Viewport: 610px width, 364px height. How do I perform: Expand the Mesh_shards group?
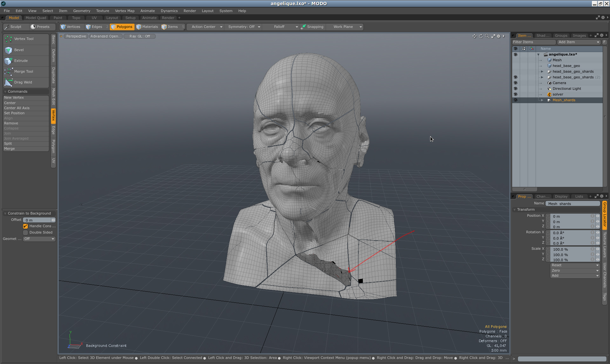point(542,100)
